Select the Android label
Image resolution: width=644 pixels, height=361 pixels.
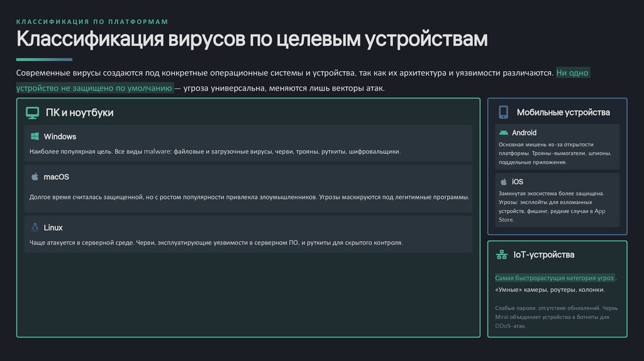tap(524, 133)
